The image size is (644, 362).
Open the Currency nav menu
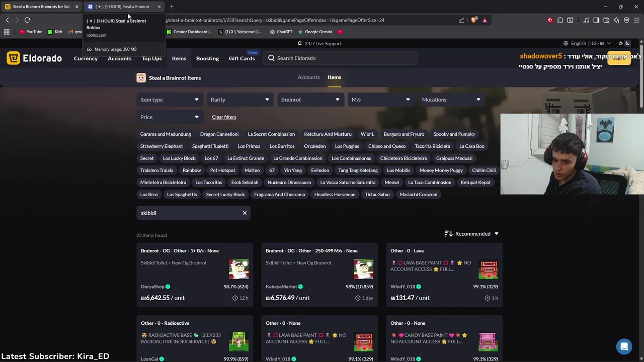[x=86, y=58]
